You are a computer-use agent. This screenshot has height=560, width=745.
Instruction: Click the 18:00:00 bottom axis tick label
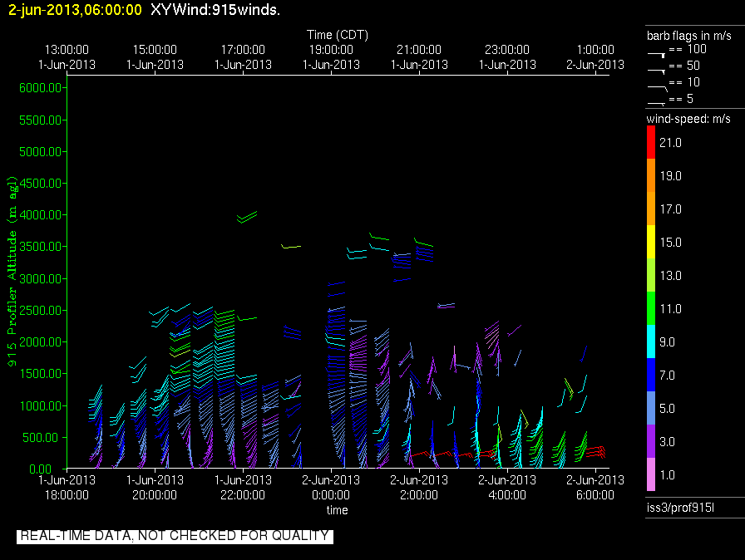pyautogui.click(x=67, y=495)
